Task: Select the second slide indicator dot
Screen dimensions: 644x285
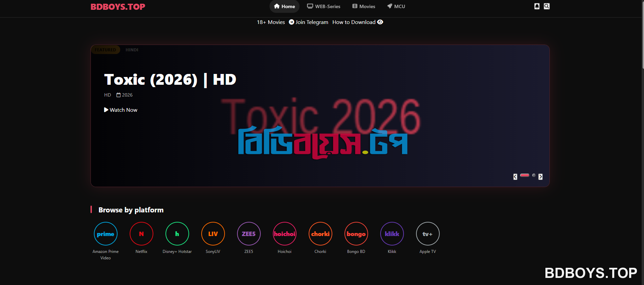Action: tap(534, 175)
